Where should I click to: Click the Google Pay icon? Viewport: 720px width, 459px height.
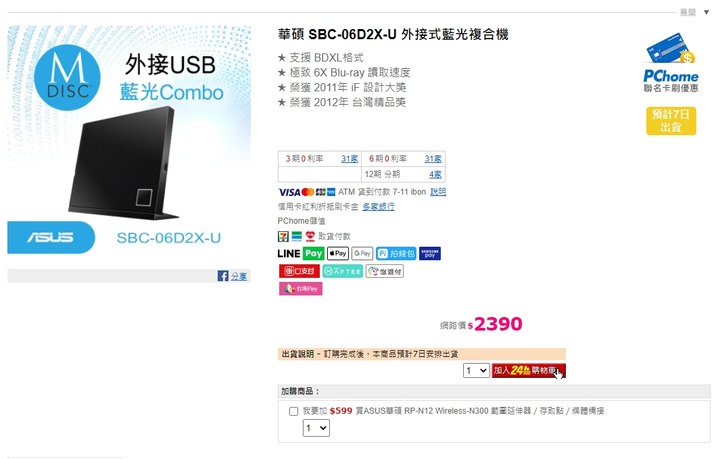point(362,253)
